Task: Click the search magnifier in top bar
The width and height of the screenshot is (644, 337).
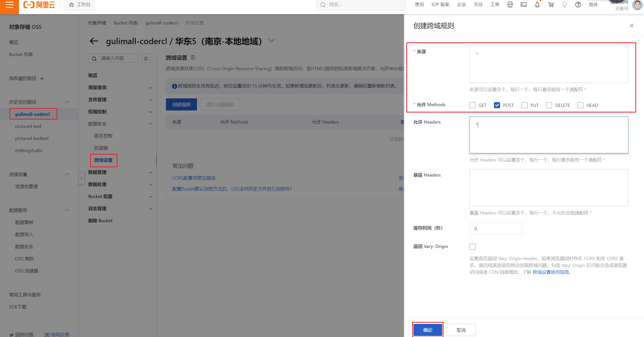Action: (323, 5)
